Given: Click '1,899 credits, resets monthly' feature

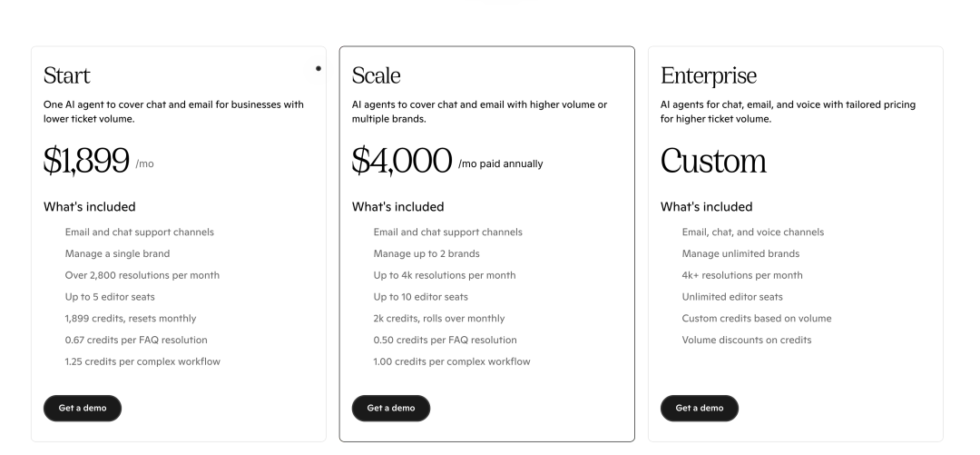Looking at the screenshot, I should tap(130, 319).
